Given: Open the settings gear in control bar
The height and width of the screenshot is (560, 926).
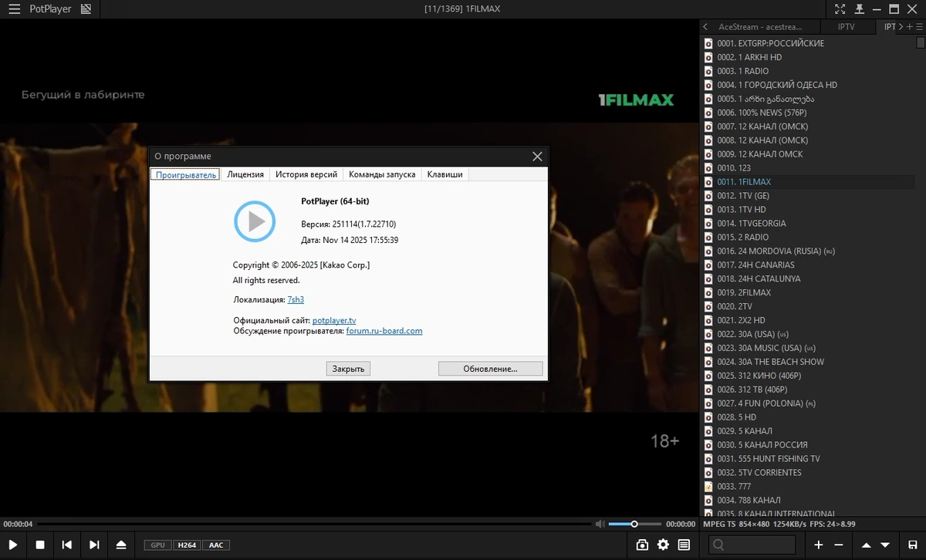Looking at the screenshot, I should [663, 545].
